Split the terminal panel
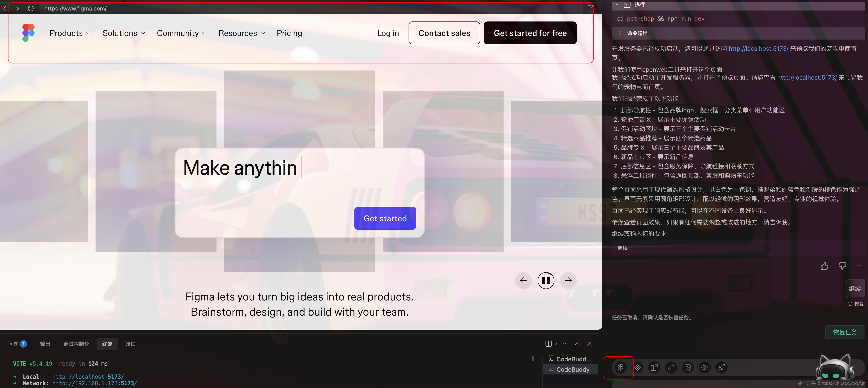The image size is (868, 388). (548, 344)
